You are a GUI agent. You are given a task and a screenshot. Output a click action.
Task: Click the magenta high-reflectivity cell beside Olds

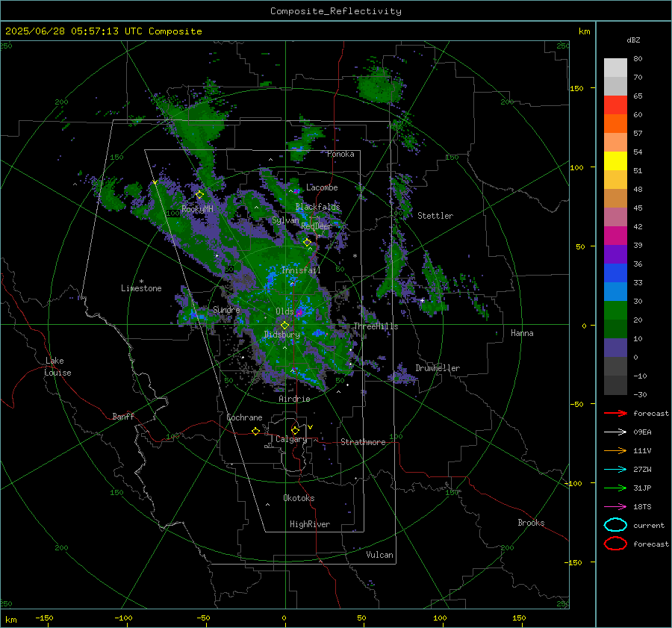(299, 312)
